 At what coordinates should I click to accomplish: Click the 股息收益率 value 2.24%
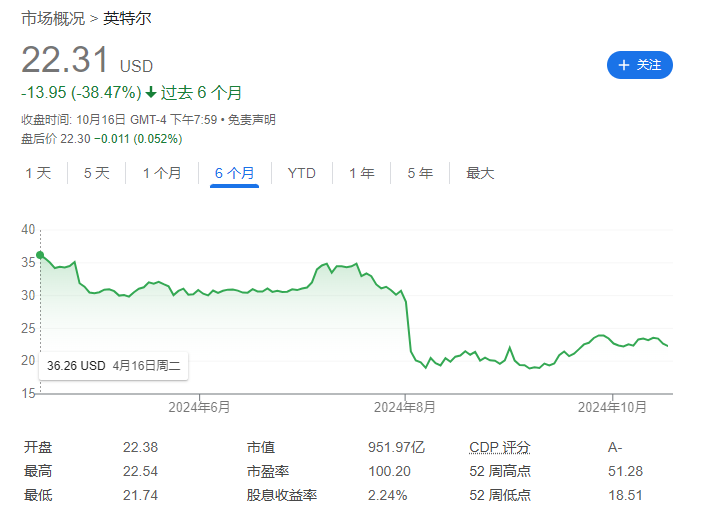pos(388,495)
